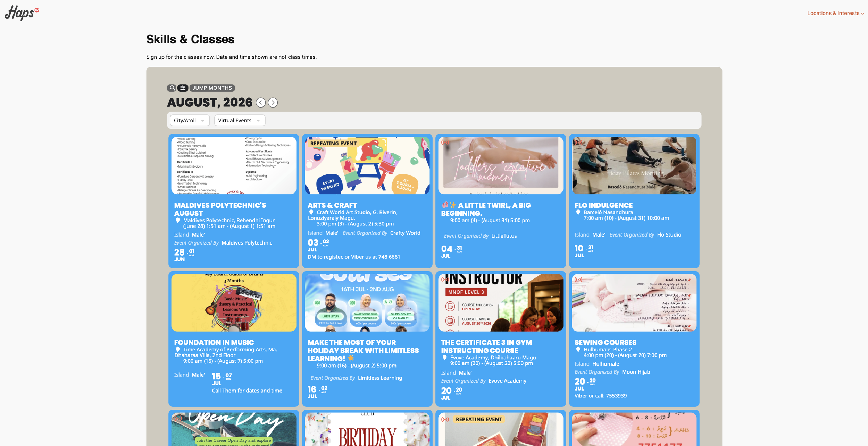Click the Instructor MNQF Level 3 thumbnail
868x446 pixels.
tap(501, 303)
